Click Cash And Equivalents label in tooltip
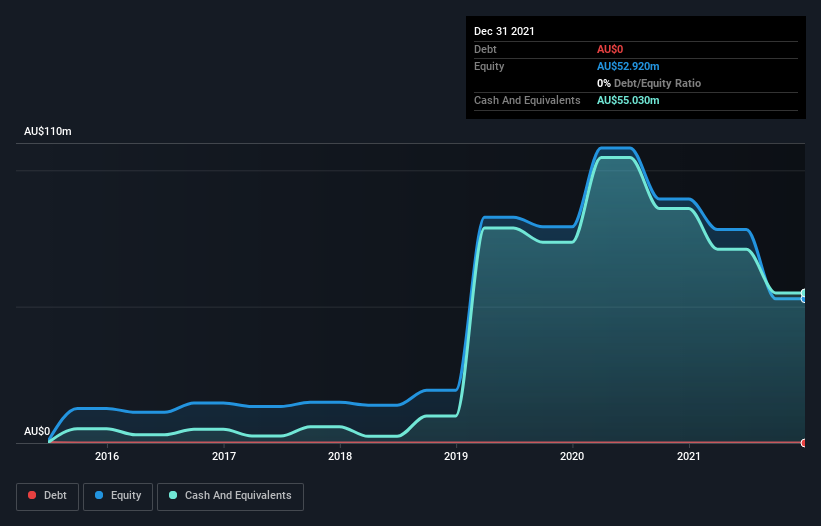Screen dimensions: 821x526 pos(527,100)
